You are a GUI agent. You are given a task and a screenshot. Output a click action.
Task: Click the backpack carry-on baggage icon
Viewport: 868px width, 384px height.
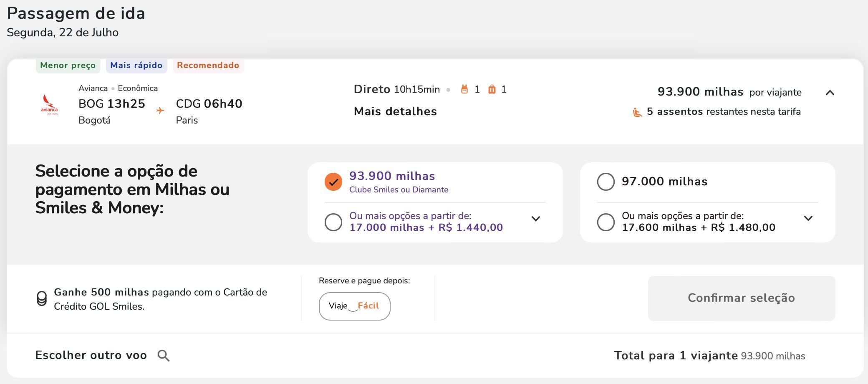point(464,89)
